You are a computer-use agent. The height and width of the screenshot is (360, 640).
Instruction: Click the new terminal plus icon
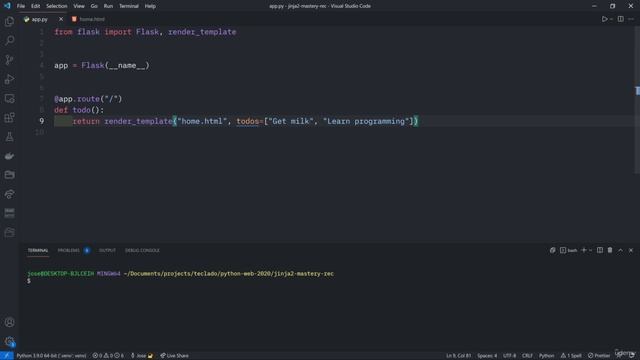point(584,250)
